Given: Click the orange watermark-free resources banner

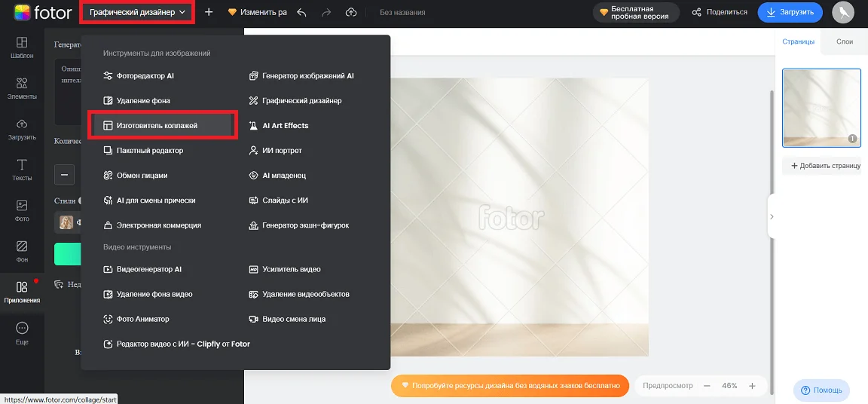Looking at the screenshot, I should (510, 385).
